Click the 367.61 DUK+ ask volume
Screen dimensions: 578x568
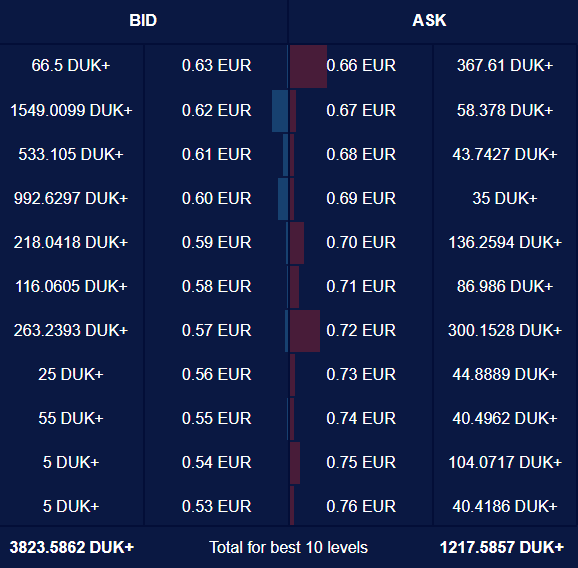[505, 66]
